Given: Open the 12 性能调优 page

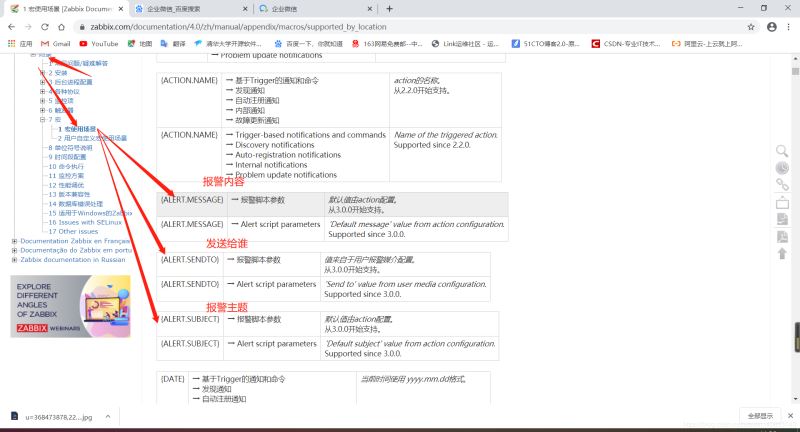Looking at the screenshot, I should point(66,185).
